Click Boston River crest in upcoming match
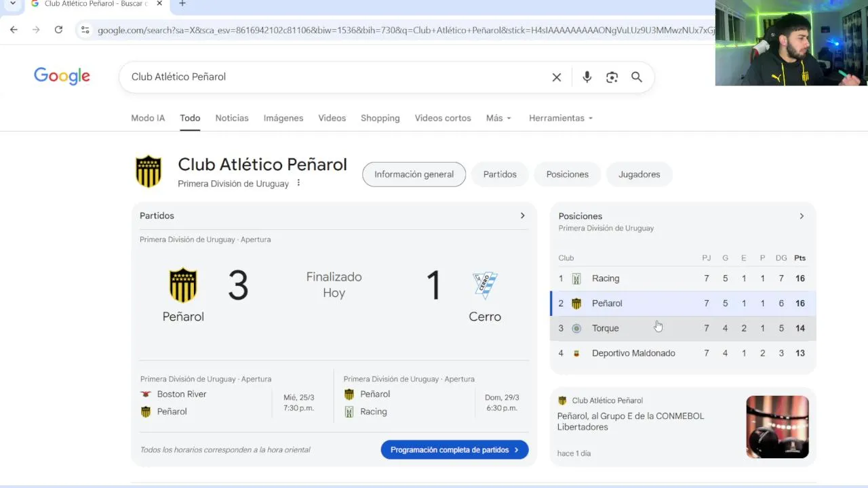This screenshot has height=488, width=868. pos(146,394)
